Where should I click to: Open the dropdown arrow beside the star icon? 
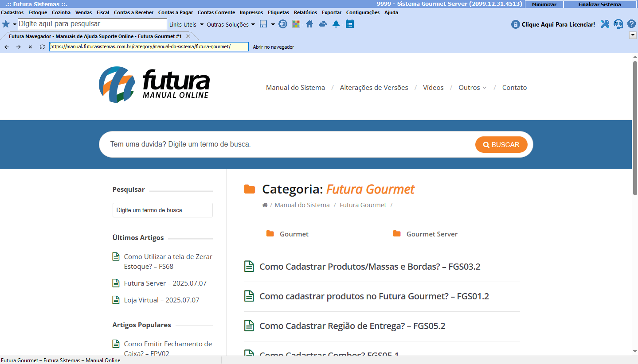(14, 24)
